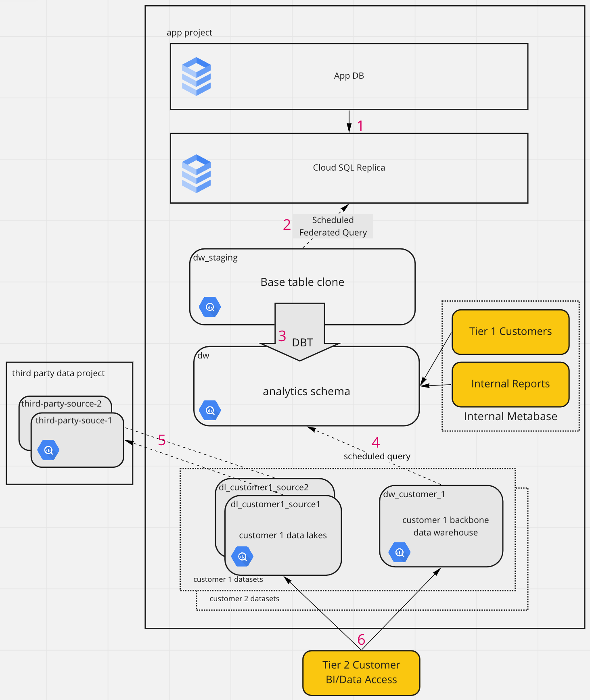Select 'customer 1 backbone data warehouse' text
Screen dimensions: 590x700
click(446, 526)
